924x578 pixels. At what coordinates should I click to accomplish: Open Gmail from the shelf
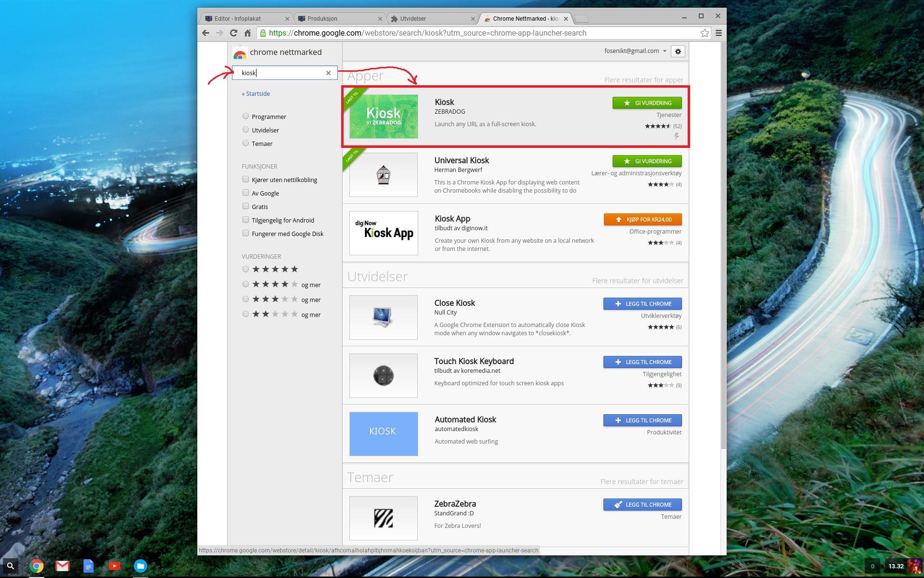click(63, 566)
